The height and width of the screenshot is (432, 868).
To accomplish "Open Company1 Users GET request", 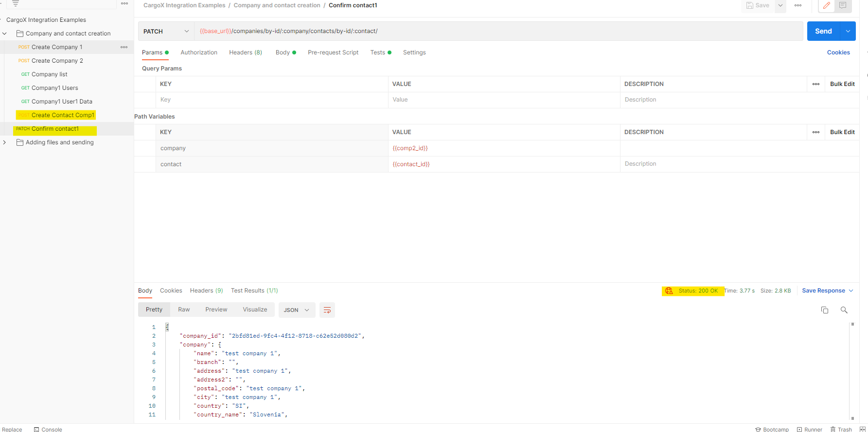I will click(x=54, y=88).
